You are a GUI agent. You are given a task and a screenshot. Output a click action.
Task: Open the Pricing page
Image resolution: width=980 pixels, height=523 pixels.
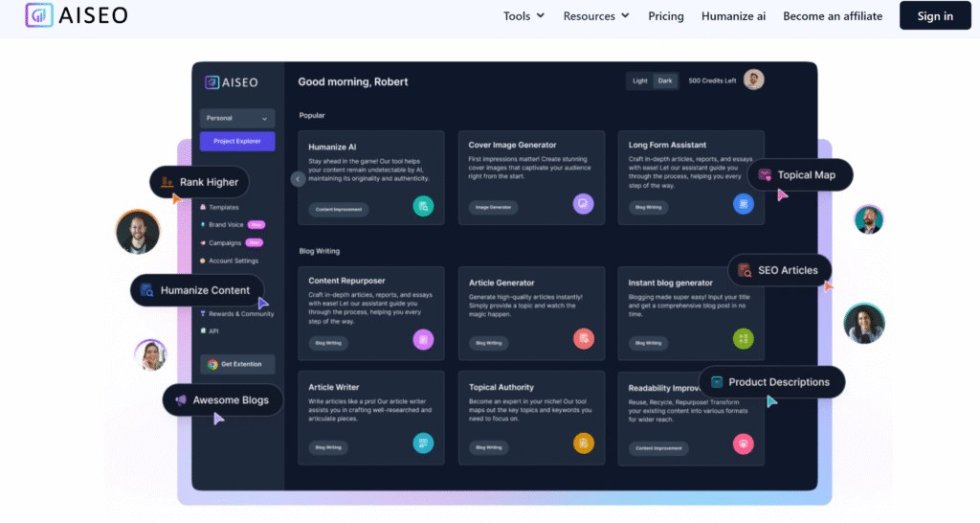click(x=666, y=16)
